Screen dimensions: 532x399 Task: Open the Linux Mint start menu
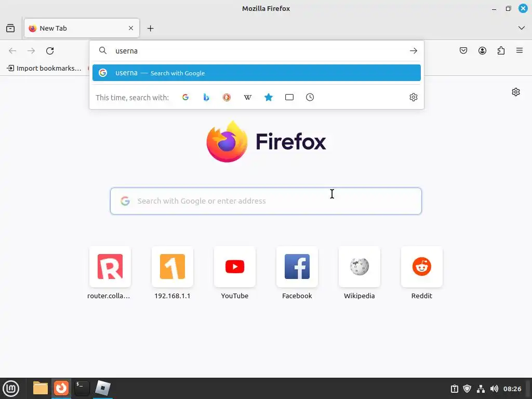pos(11,389)
